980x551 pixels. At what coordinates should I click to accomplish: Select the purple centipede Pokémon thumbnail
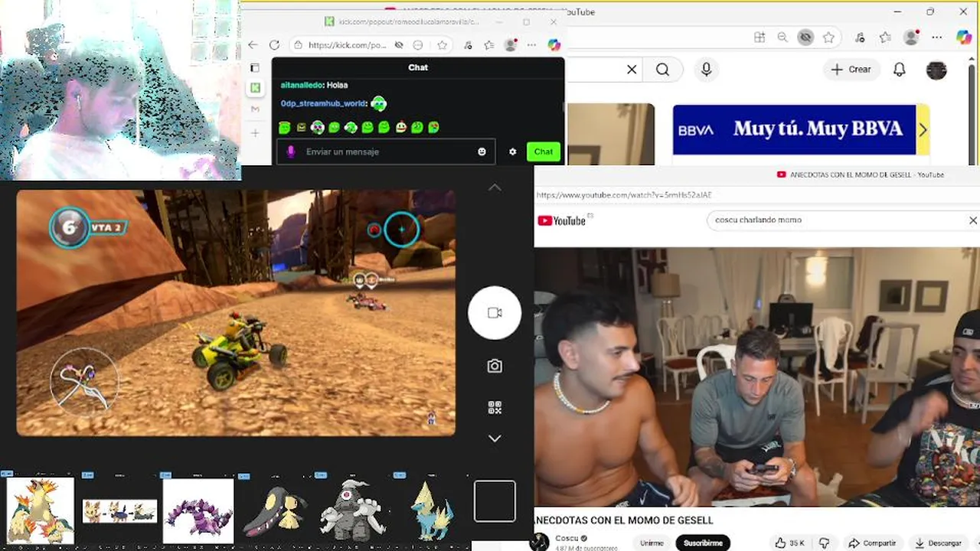[x=198, y=510]
